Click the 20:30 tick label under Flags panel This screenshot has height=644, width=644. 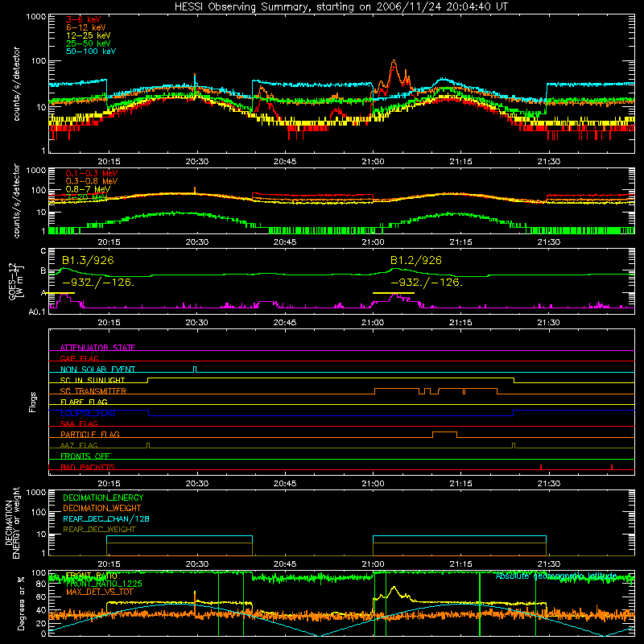196,484
